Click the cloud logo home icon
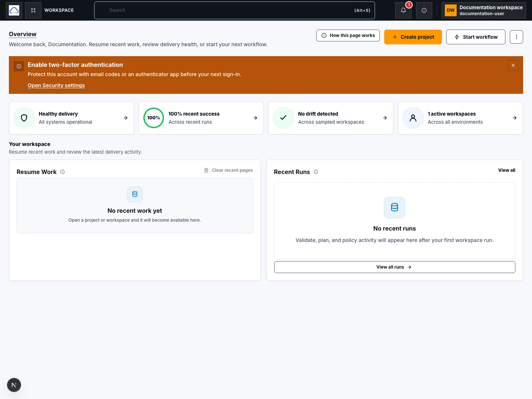532x399 pixels. click(x=14, y=10)
